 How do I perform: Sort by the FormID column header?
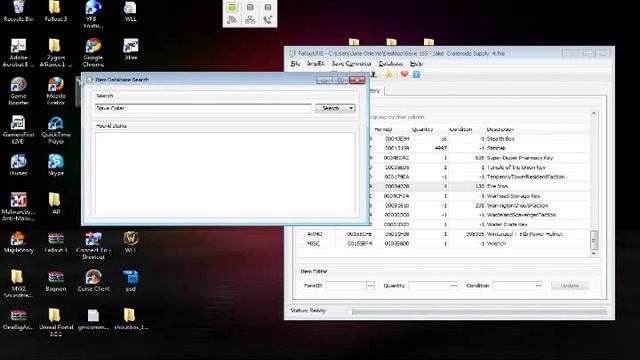(383, 129)
